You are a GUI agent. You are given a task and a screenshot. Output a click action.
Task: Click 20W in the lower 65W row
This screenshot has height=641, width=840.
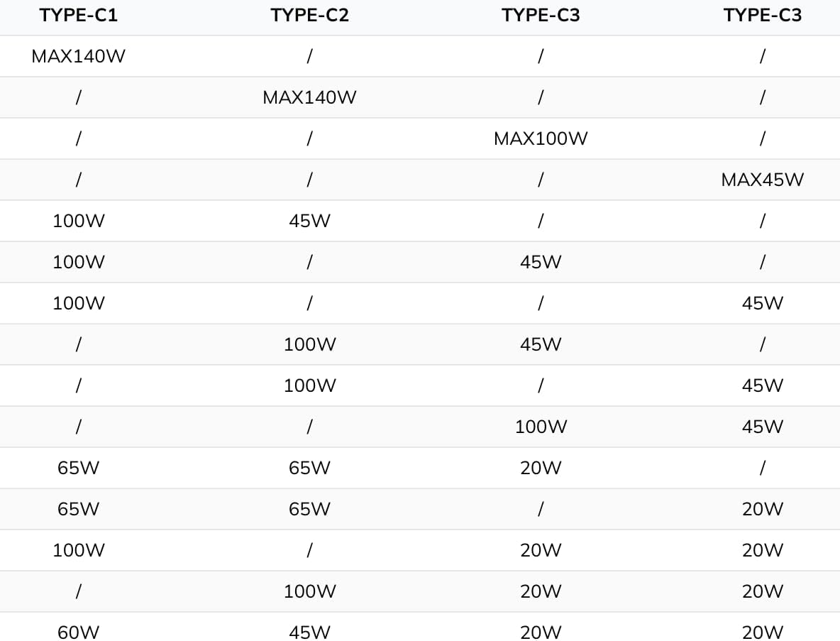(762, 510)
